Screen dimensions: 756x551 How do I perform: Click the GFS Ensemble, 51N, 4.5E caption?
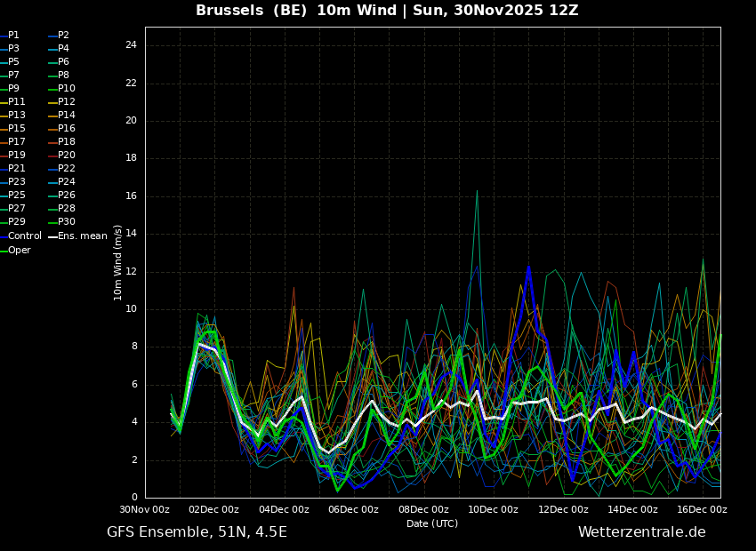click(197, 531)
